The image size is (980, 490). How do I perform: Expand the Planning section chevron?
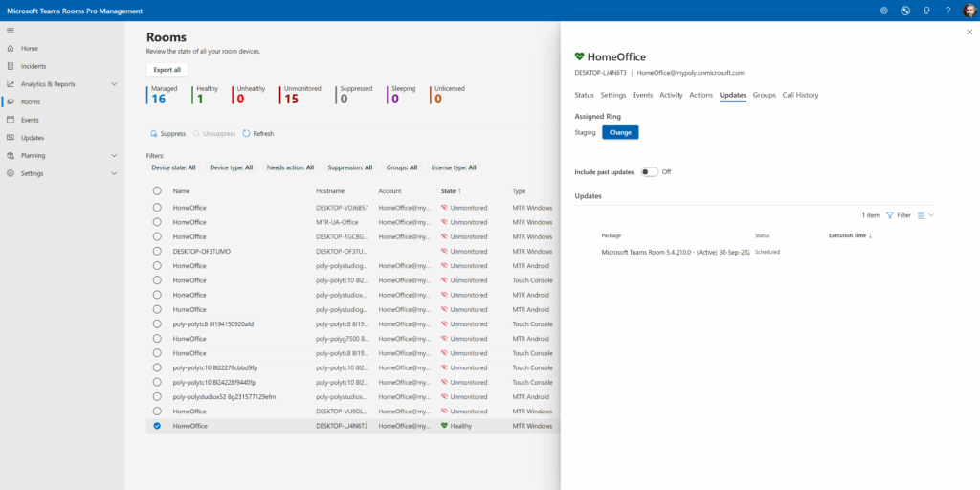114,155
